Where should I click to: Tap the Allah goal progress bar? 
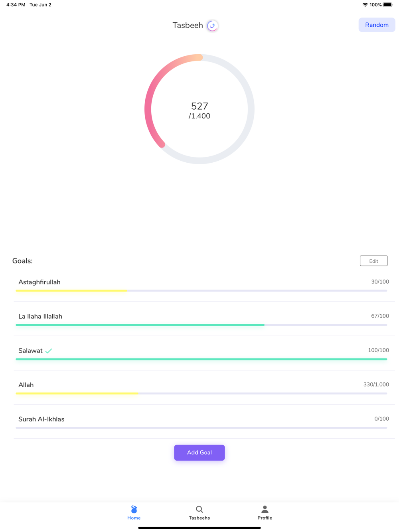pos(201,394)
